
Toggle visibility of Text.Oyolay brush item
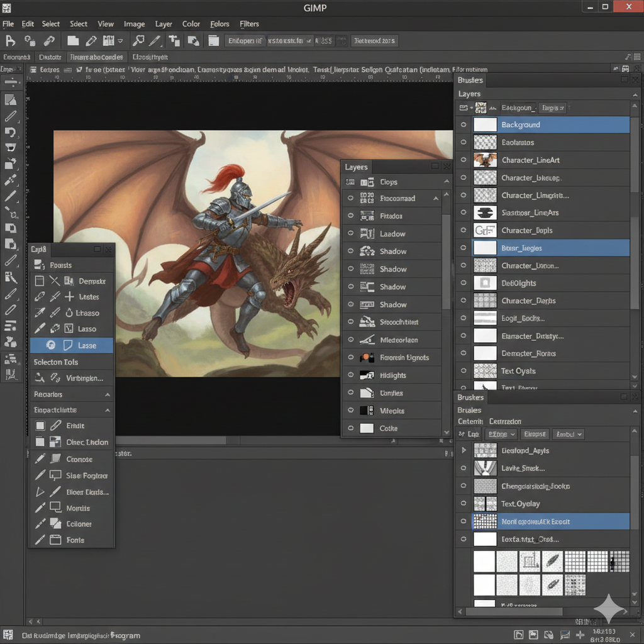point(464,504)
